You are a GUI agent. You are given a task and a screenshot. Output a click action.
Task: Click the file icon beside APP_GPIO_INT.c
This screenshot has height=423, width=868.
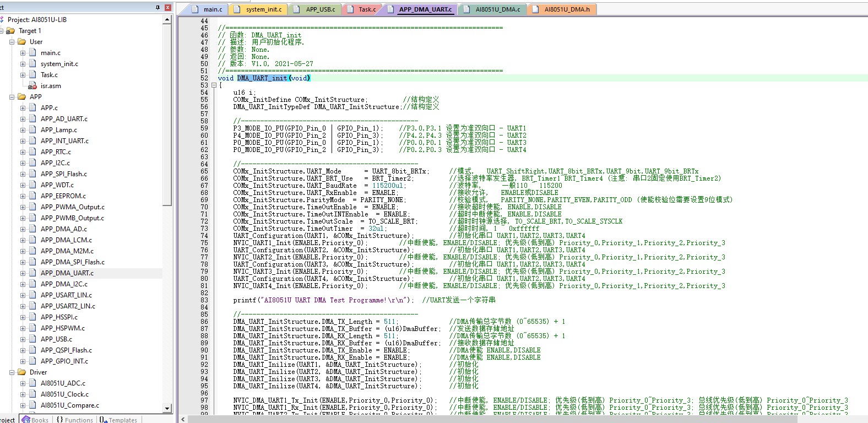click(32, 361)
